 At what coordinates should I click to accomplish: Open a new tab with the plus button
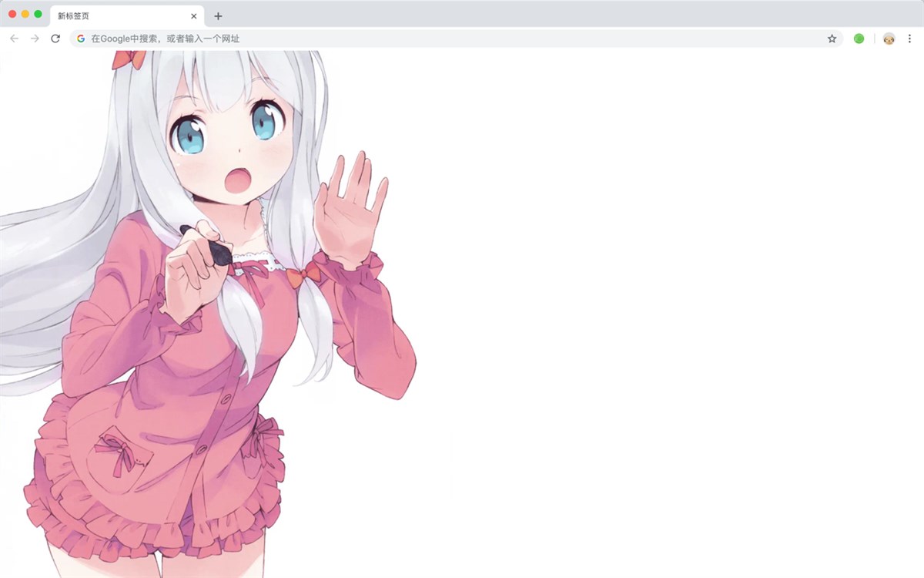click(x=219, y=15)
